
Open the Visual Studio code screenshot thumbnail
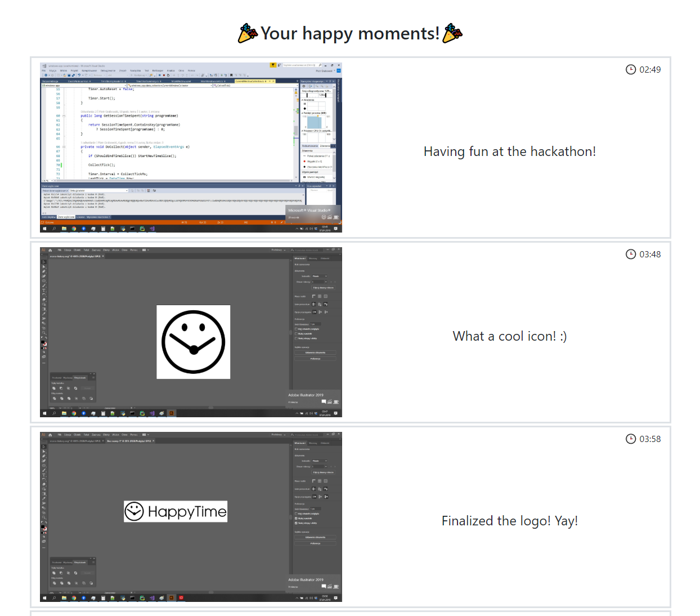191,148
